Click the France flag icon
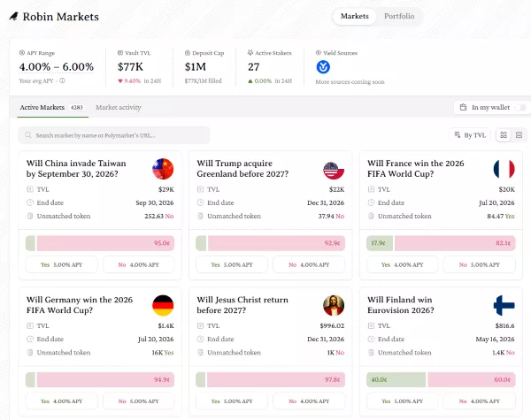This screenshot has width=531, height=420. coord(504,169)
